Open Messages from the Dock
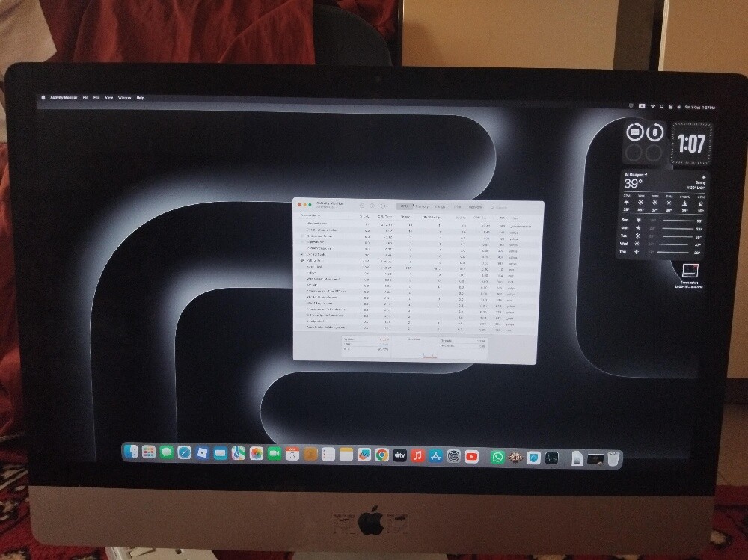748x560 pixels. [167, 452]
